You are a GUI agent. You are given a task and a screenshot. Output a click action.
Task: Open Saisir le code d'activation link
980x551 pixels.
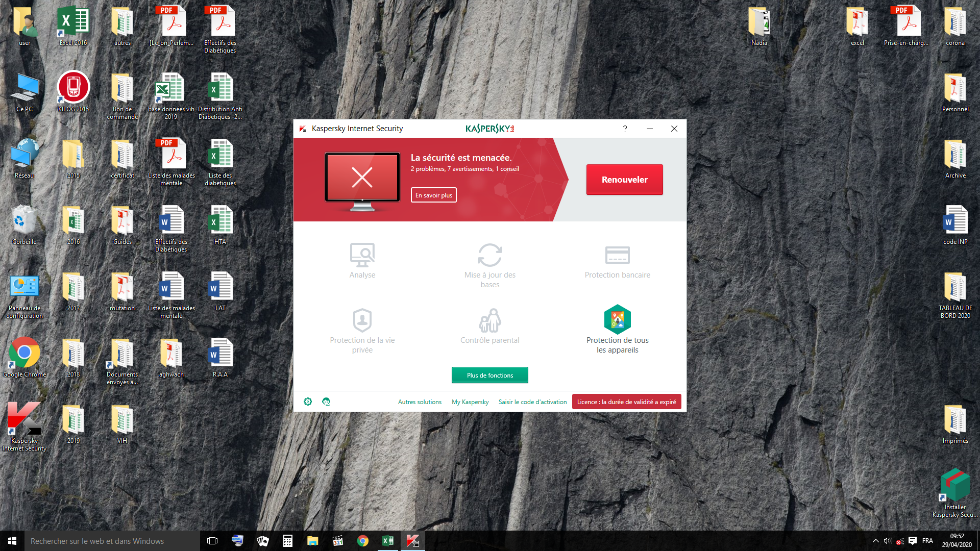[532, 402]
